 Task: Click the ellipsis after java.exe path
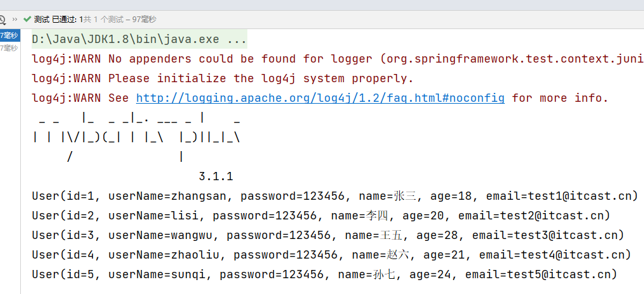(x=237, y=39)
